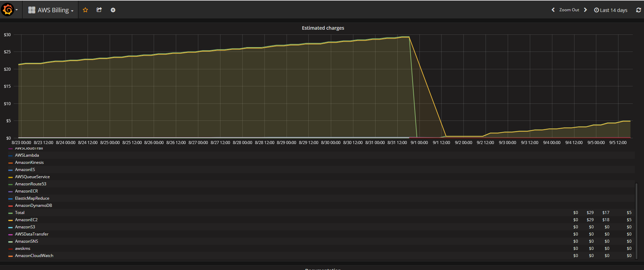This screenshot has height=270, width=644.
Task: Star the AWS Billing dashboard
Action: pos(86,10)
